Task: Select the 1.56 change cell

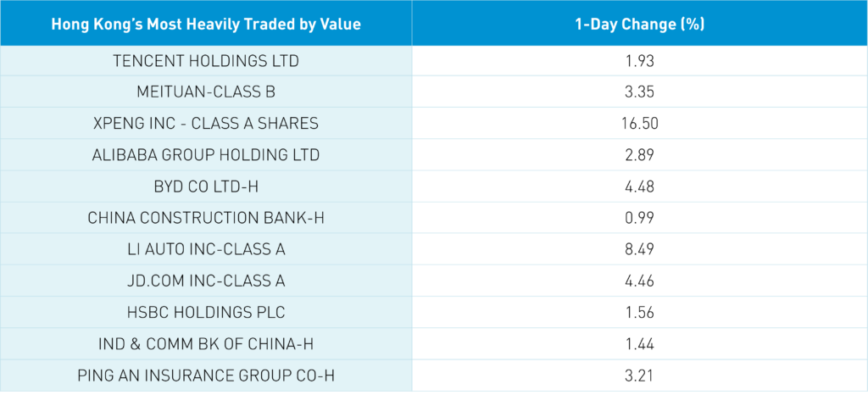Action: point(639,312)
